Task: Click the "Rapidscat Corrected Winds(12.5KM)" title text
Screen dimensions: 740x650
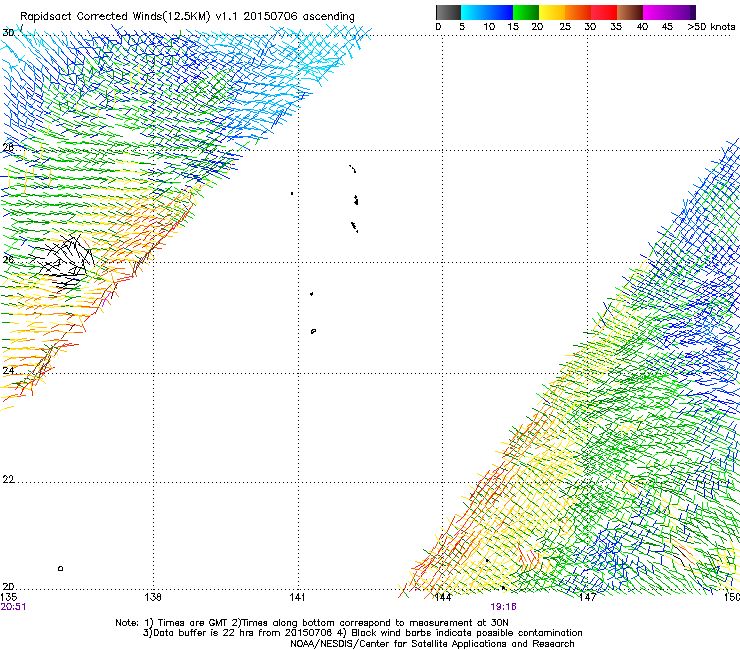Action: click(115, 17)
